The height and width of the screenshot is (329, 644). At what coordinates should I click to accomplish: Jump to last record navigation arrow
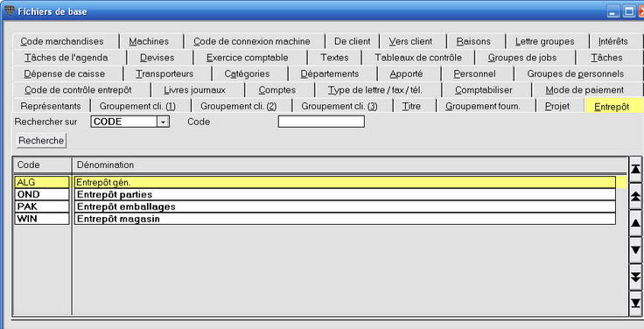pyautogui.click(x=636, y=304)
